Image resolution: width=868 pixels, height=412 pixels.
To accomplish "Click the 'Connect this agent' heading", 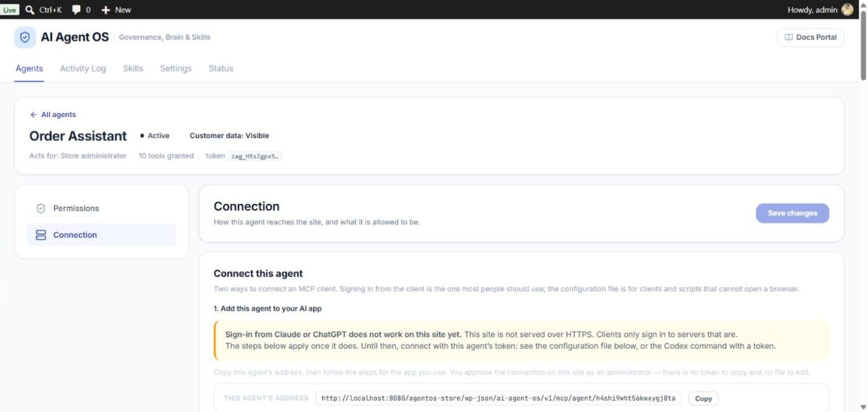I will [258, 273].
